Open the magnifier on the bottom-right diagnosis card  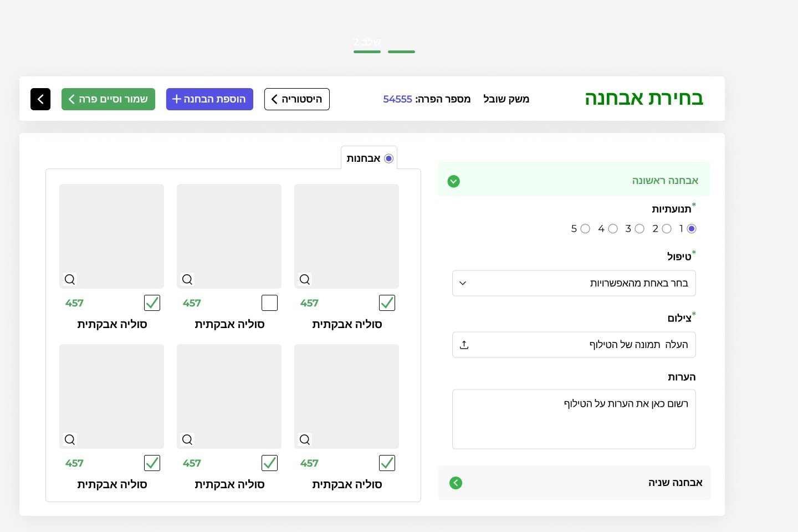pyautogui.click(x=305, y=439)
